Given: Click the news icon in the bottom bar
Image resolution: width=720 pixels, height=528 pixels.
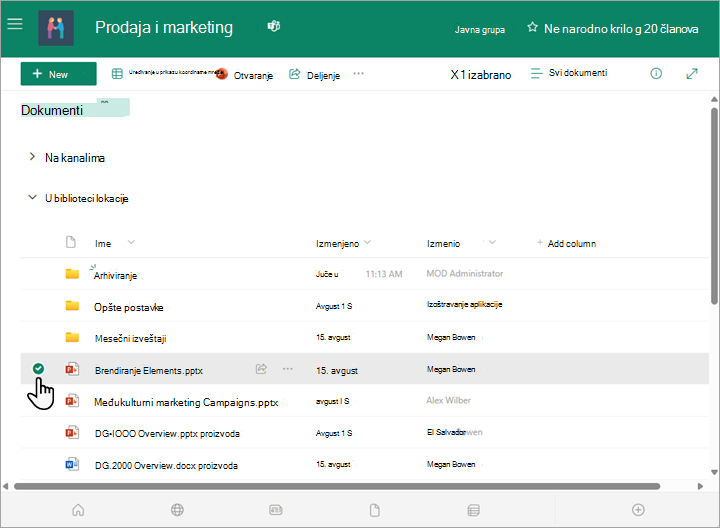Looking at the screenshot, I should (276, 510).
